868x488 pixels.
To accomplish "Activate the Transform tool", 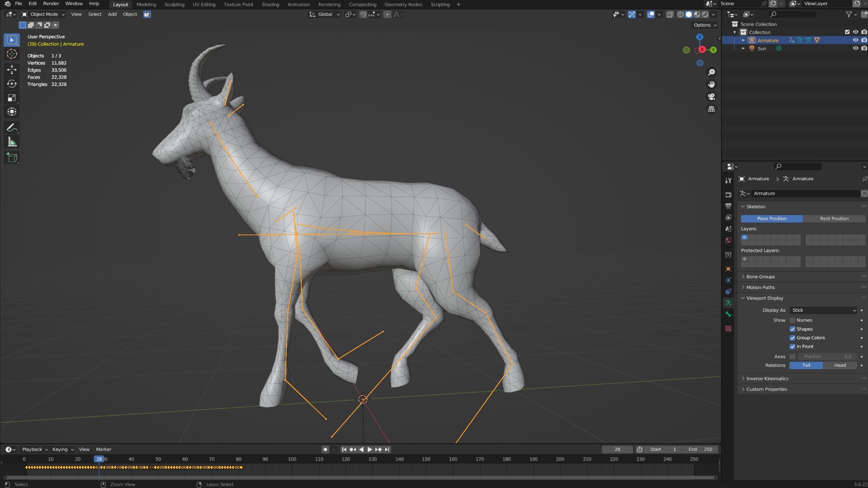I will click(12, 112).
